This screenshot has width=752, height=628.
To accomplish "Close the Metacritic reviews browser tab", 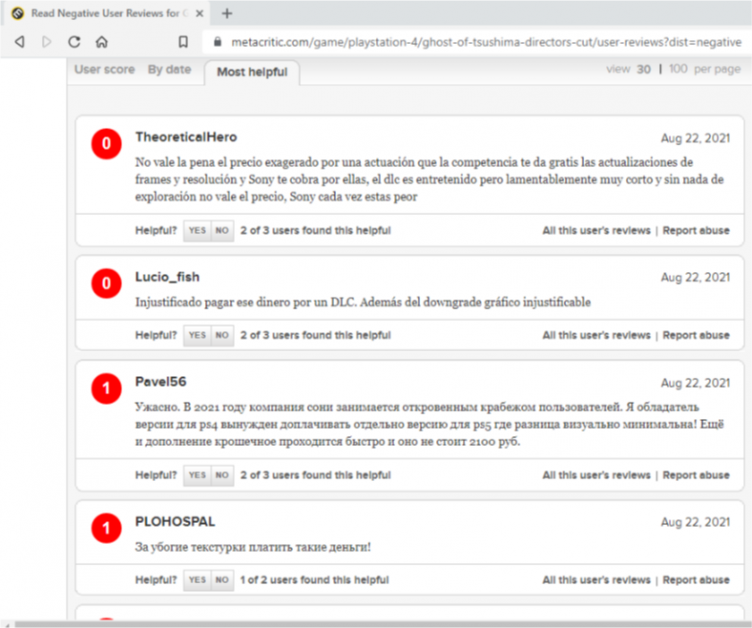I will 199,14.
